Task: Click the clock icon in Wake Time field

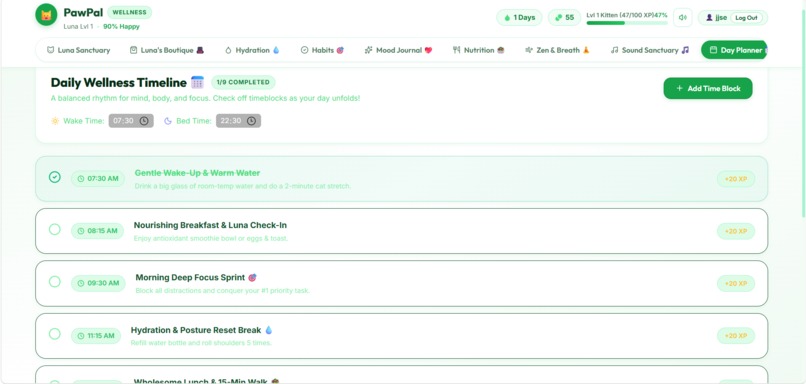Action: 144,121
